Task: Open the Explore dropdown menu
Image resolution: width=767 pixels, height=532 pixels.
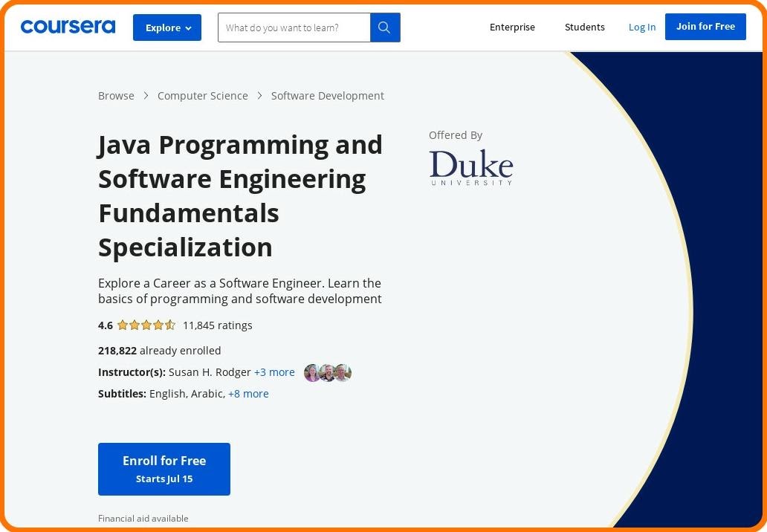Action: (x=167, y=27)
